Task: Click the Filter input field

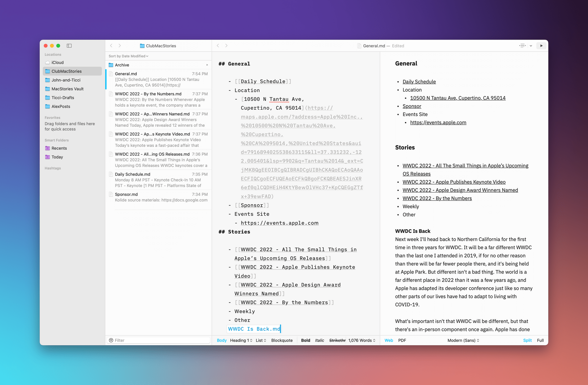Action: [x=159, y=339]
